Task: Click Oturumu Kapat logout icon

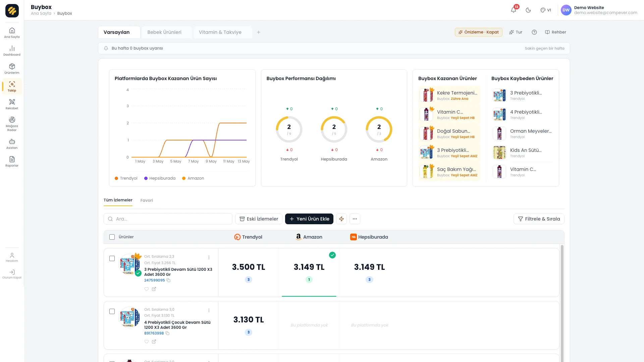Action: [12, 274]
